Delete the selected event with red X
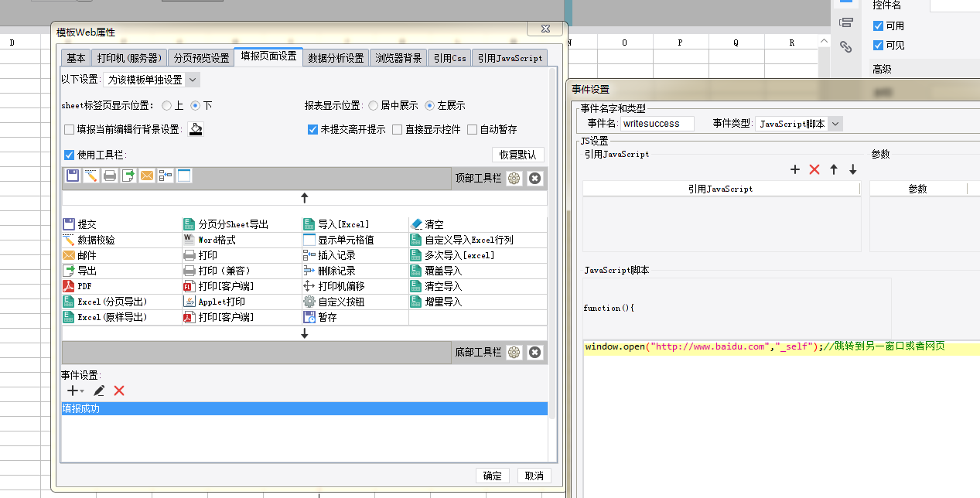 tap(119, 391)
